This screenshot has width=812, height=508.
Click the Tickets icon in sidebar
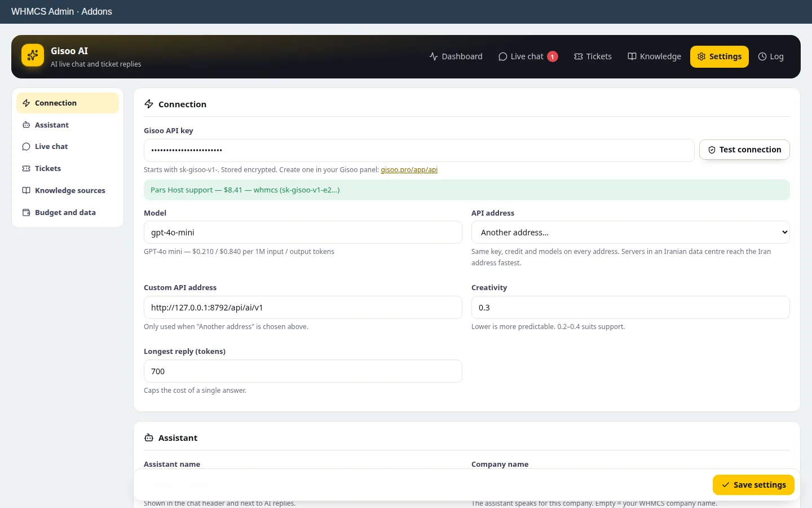26,168
